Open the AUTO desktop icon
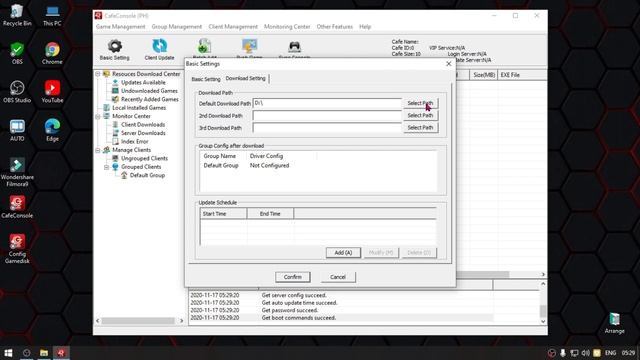Screen dimensions: 640x360 coord(17,130)
